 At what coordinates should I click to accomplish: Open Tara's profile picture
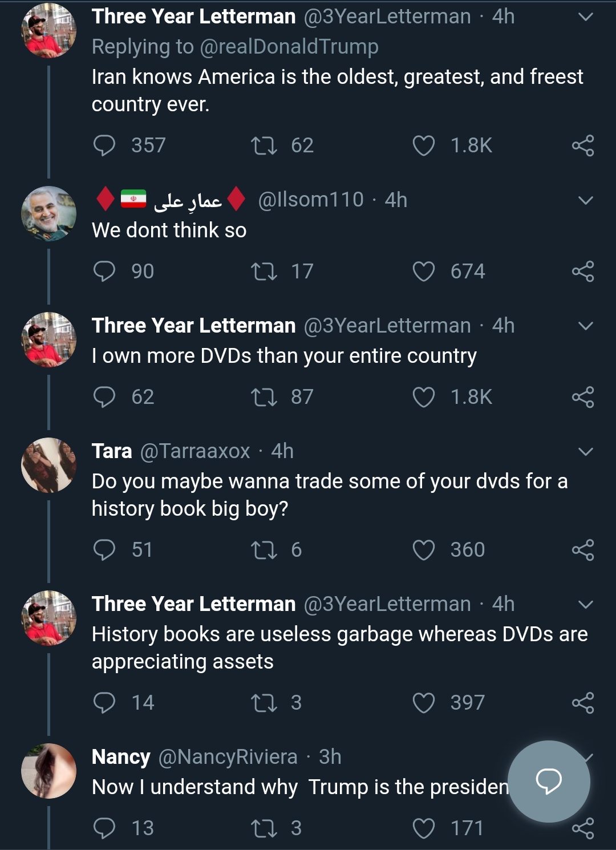[49, 465]
